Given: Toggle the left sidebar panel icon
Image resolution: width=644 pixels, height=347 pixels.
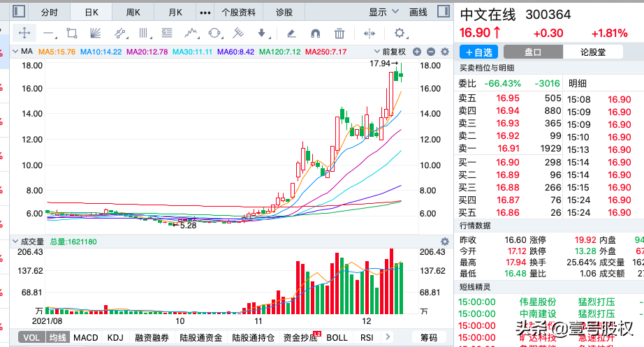Looking at the screenshot, I should click(18, 11).
